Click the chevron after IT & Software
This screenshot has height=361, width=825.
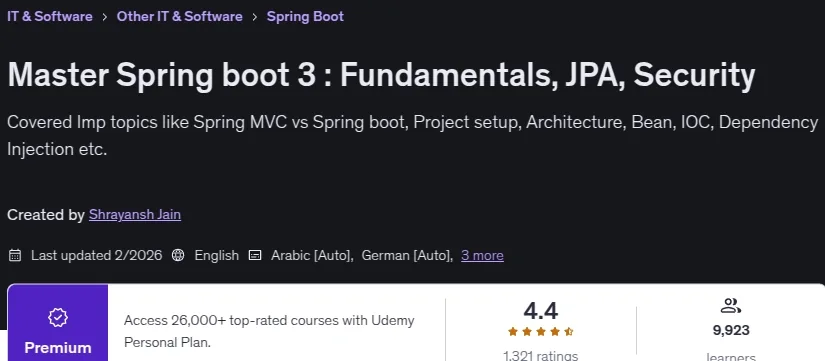[105, 17]
